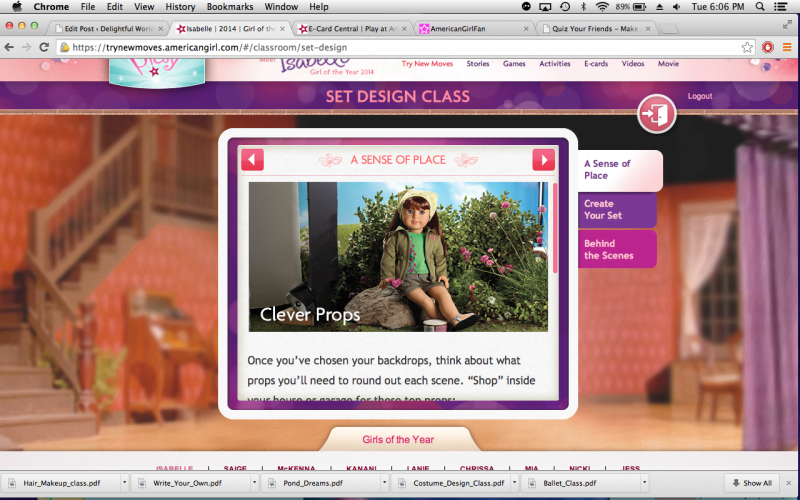Open Time Machine icon in menu bar
The image size is (800, 500).
[x=565, y=7]
